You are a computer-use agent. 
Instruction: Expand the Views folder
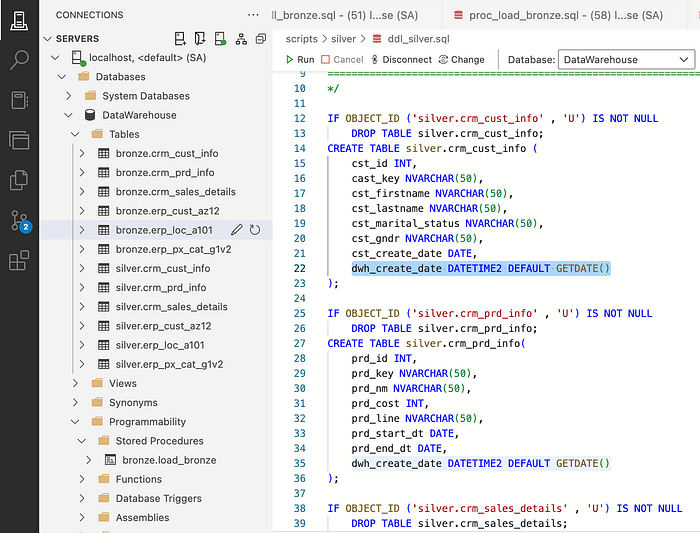tap(76, 383)
